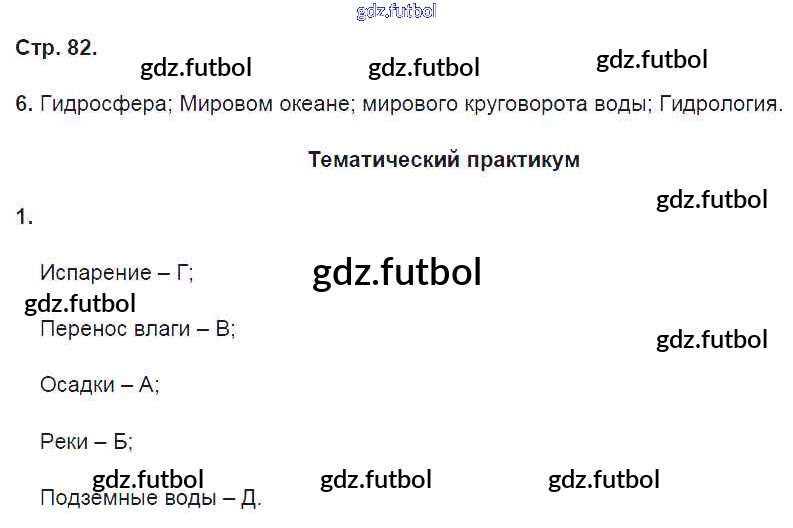The height and width of the screenshot is (528, 793).
Task: Click the gdz.futbol watermark at the bottom right
Action: (604, 479)
